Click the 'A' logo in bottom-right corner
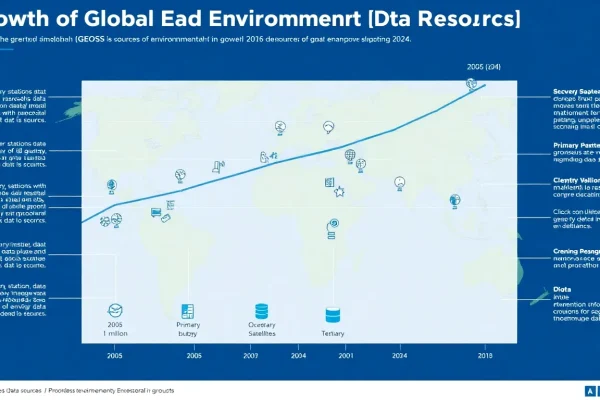Viewport: 600px width, 400px height. coord(590,391)
